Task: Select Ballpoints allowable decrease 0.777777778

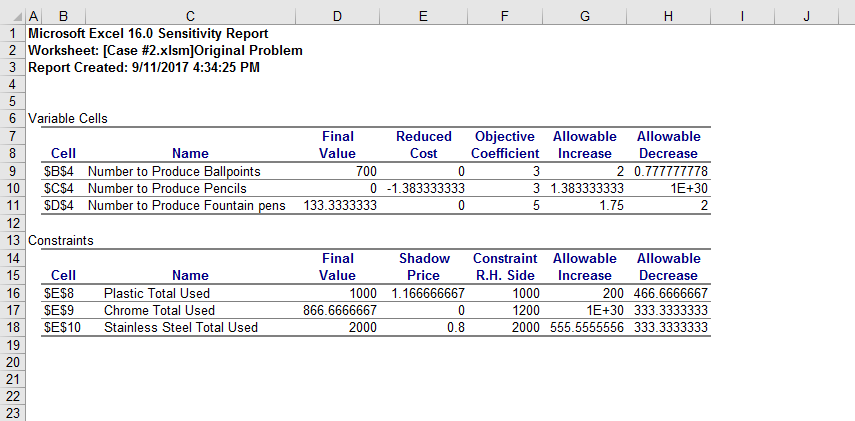Action: tap(671, 172)
